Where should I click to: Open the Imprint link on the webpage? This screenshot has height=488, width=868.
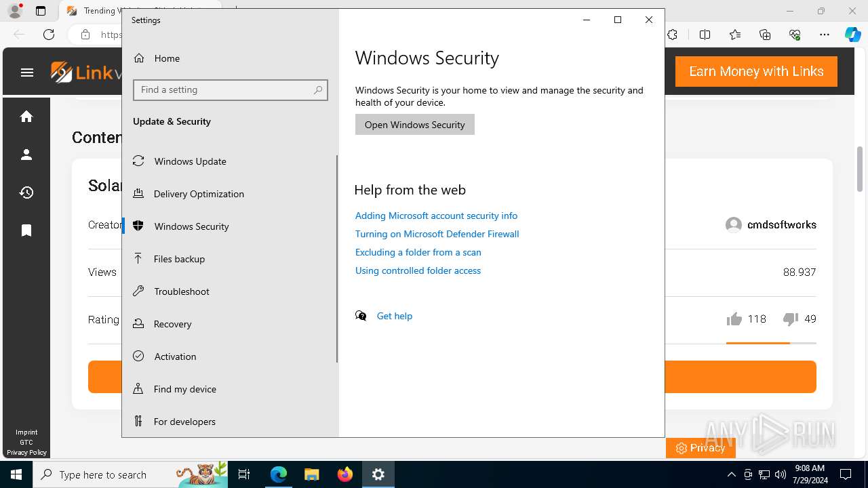[26, 432]
